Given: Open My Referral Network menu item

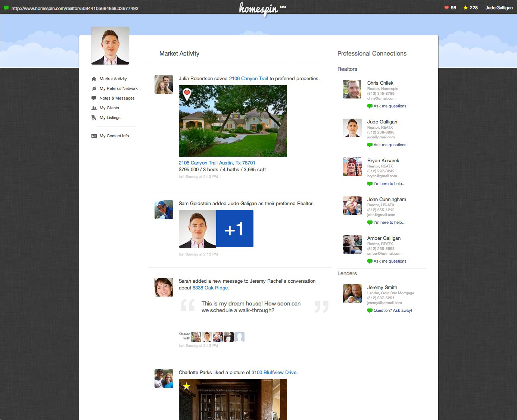Looking at the screenshot, I should 118,89.
